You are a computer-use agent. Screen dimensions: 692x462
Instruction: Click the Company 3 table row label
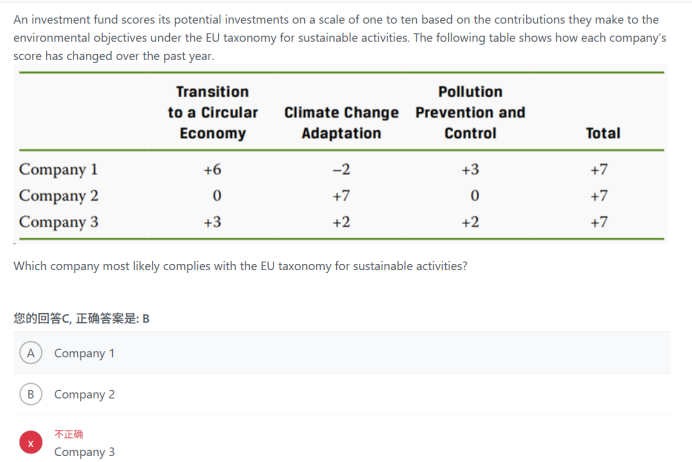[x=58, y=222]
